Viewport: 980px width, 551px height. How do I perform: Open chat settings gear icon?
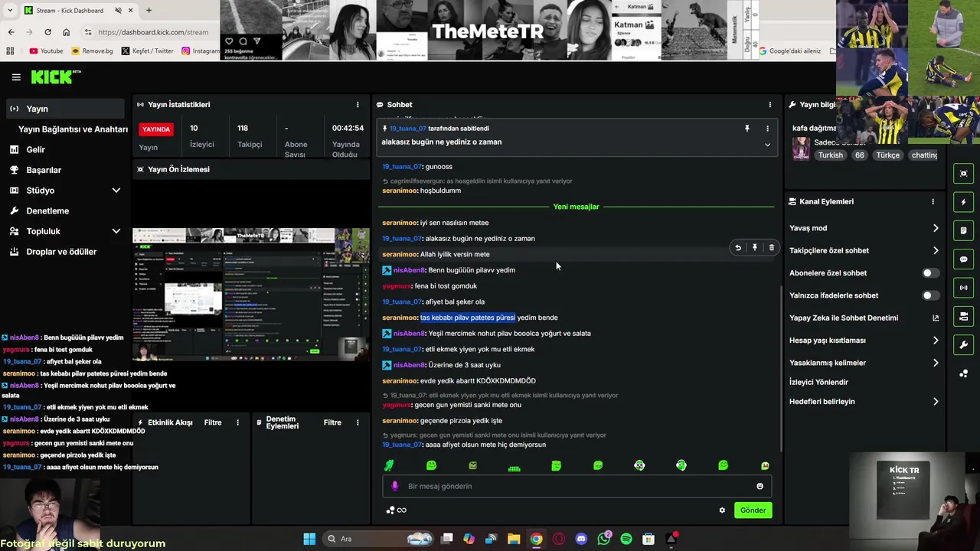click(x=722, y=510)
